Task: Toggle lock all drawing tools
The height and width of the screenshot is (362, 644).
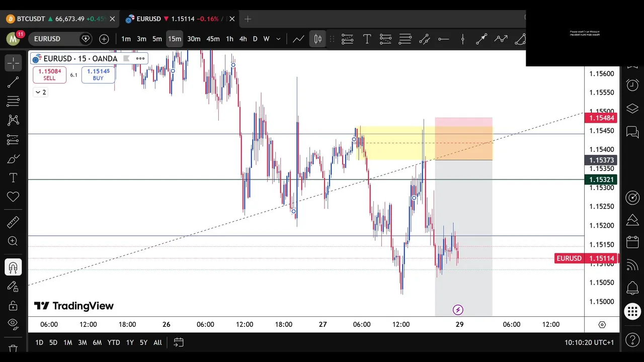Action: click(x=13, y=306)
